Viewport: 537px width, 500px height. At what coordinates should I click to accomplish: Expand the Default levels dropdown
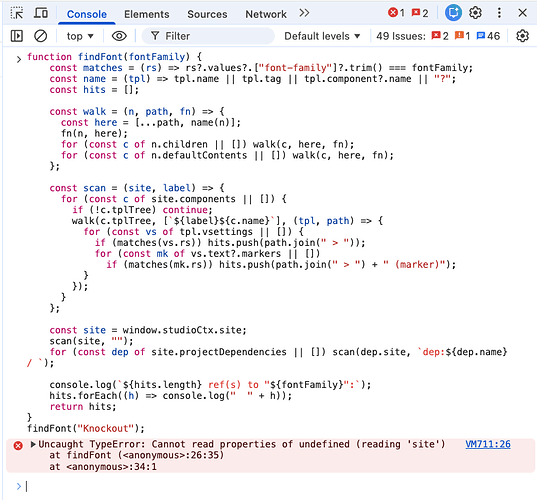[x=322, y=36]
